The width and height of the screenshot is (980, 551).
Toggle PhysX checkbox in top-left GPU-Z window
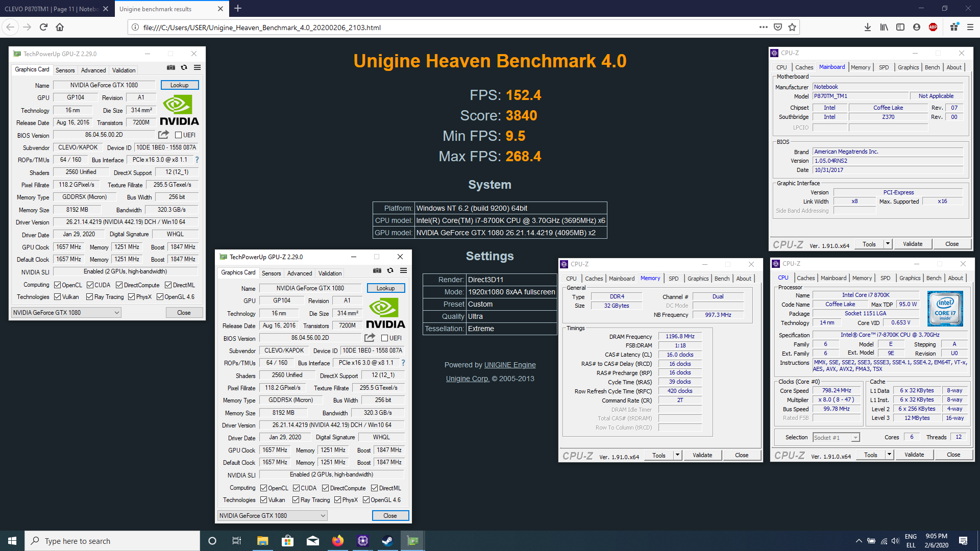(x=132, y=297)
